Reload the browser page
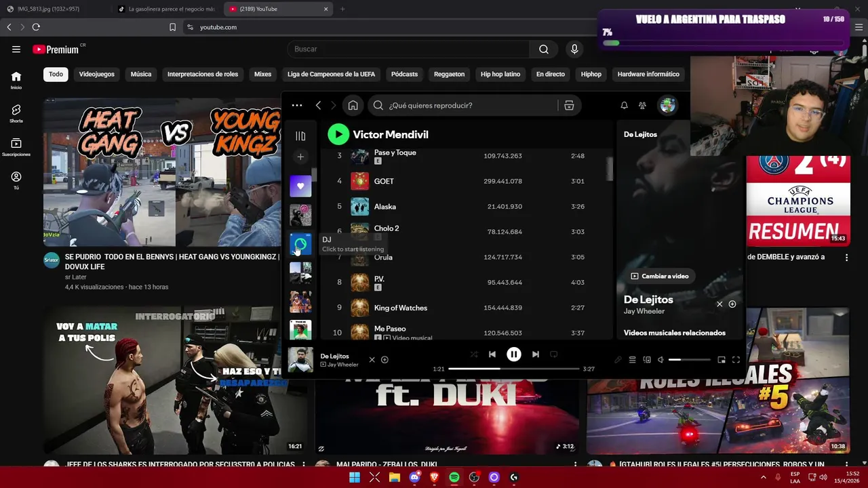The width and height of the screenshot is (868, 488). click(x=36, y=27)
